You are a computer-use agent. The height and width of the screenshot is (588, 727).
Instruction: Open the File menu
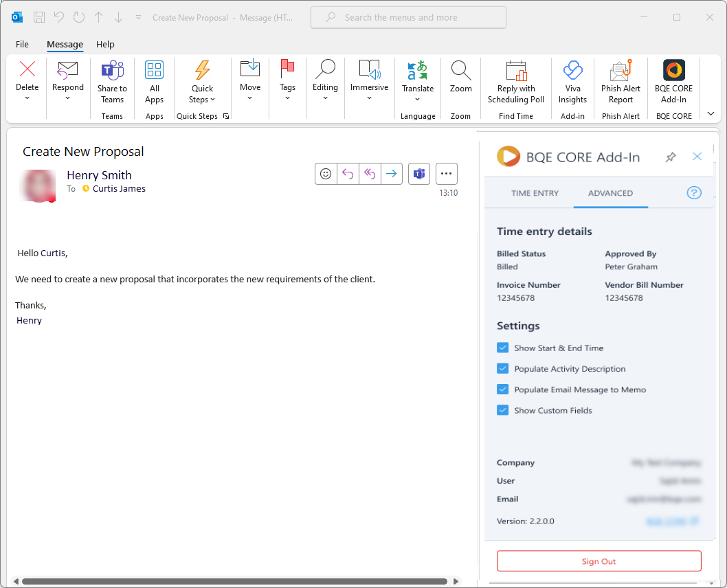[22, 45]
